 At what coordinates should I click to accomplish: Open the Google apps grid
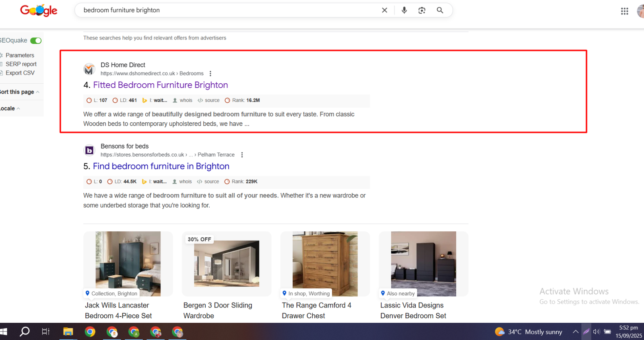(624, 11)
